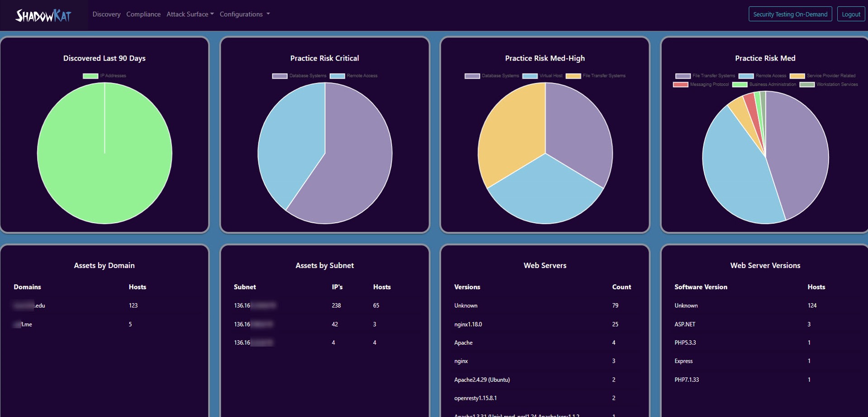Click the nginx1.18.0 row in Web Servers
The height and width of the screenshot is (417, 868).
(468, 324)
